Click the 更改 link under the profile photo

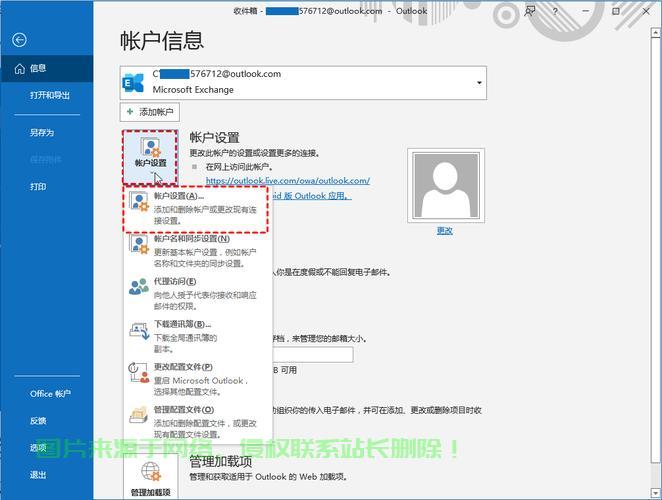(445, 231)
